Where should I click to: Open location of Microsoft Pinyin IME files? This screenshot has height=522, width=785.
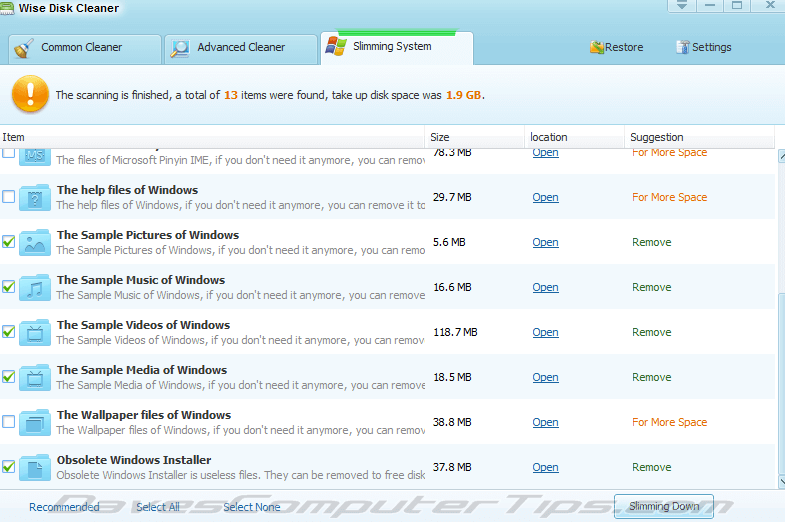tap(545, 153)
